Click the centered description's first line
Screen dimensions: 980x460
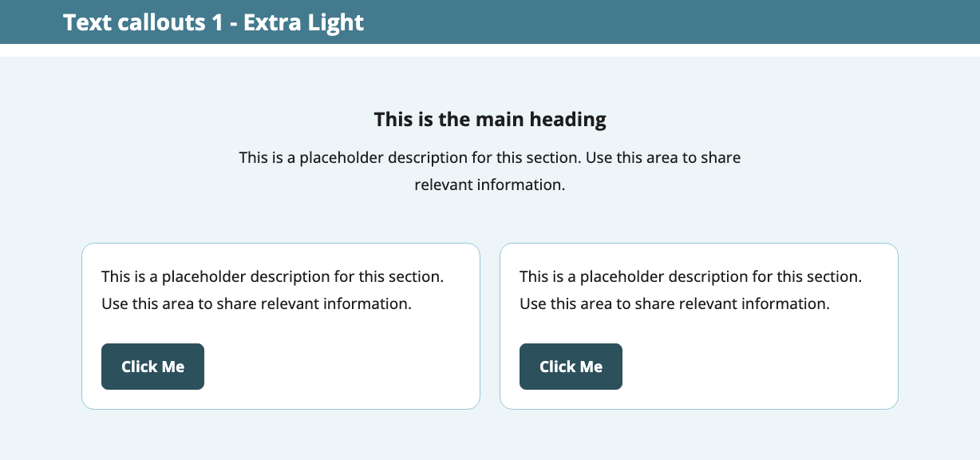tap(490, 157)
